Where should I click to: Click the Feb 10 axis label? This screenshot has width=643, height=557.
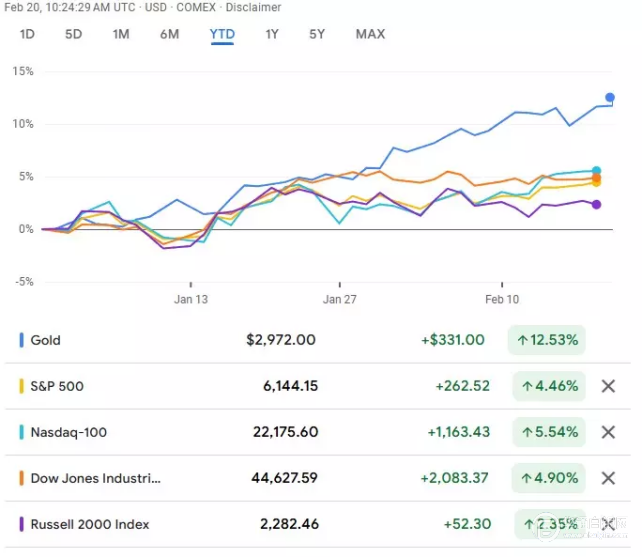[502, 299]
